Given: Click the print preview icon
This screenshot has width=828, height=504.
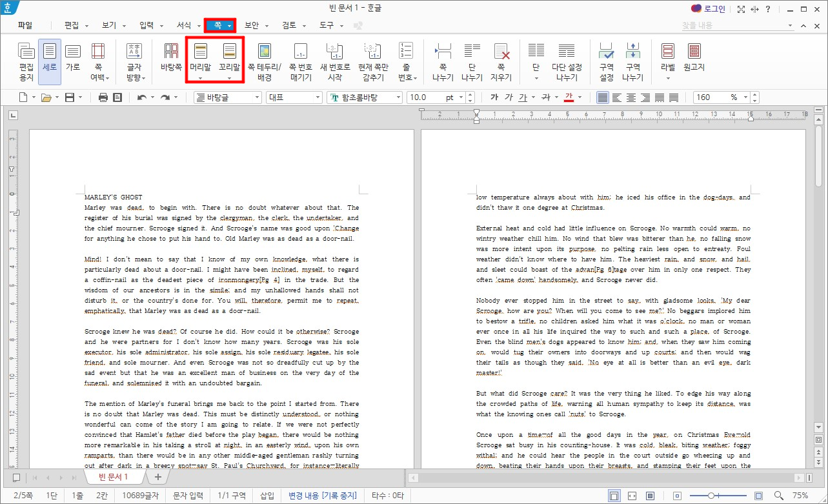Looking at the screenshot, I should tap(117, 97).
